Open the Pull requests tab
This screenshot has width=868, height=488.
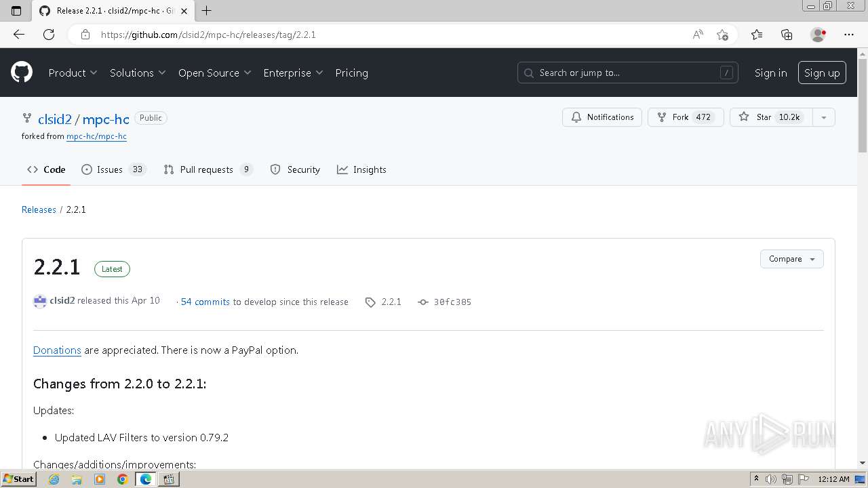pyautogui.click(x=208, y=169)
